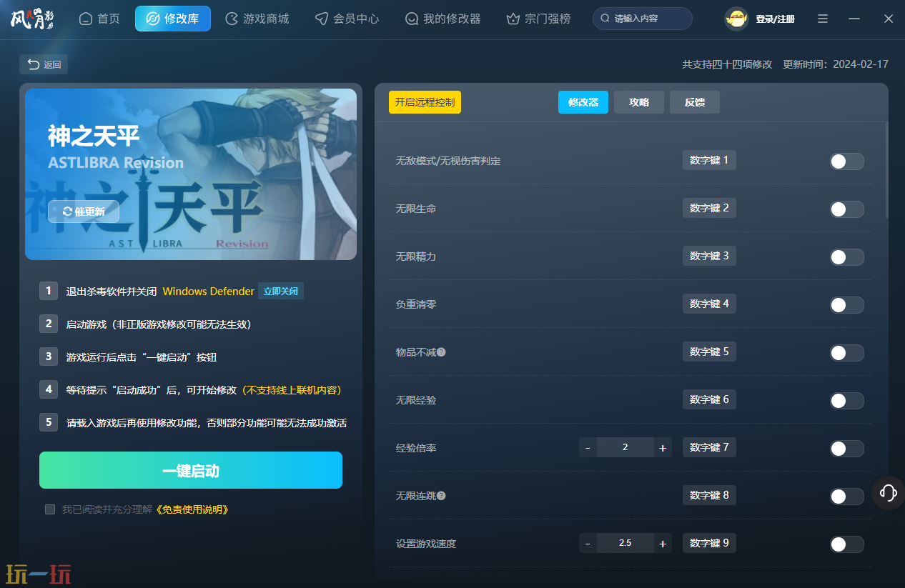This screenshot has width=905, height=588.
Task: Open 会员中心 tab
Action: point(347,19)
